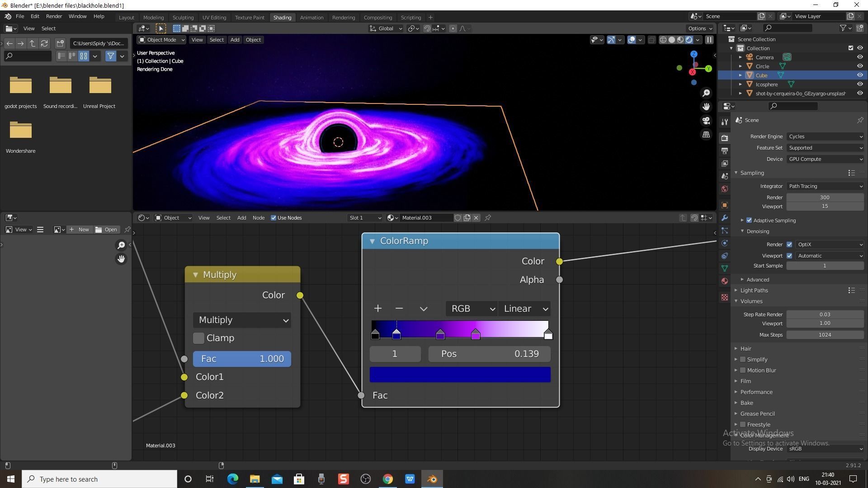Toggle the Viewport denoising checkbox
This screenshot has height=488, width=868.
tap(789, 256)
